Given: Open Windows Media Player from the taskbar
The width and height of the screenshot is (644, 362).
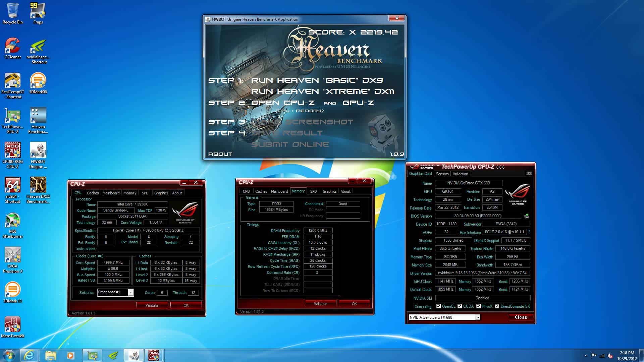Looking at the screenshot, I should pos(70,355).
